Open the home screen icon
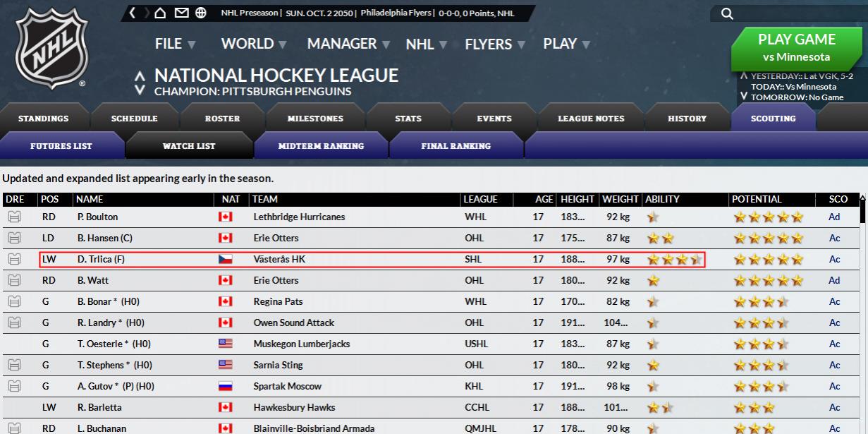The width and height of the screenshot is (868, 434). 161,13
